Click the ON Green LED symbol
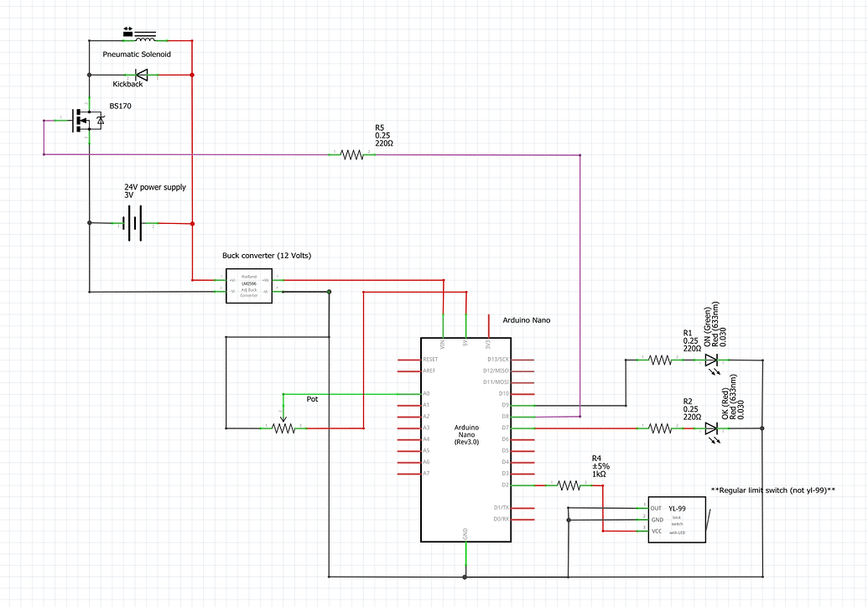The height and width of the screenshot is (607, 868). (712, 359)
